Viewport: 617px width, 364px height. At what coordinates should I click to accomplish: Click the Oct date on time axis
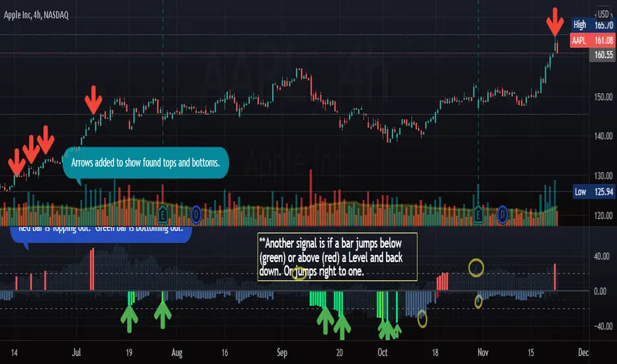(x=383, y=352)
